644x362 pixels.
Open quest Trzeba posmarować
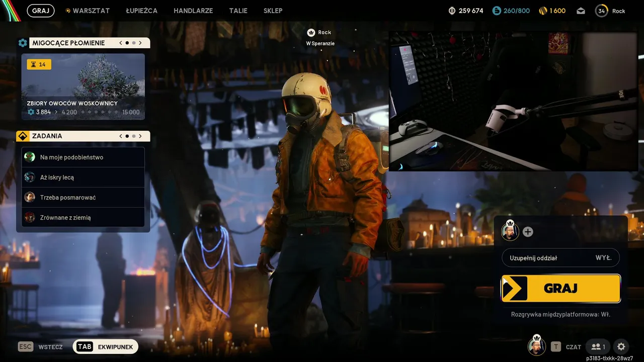pyautogui.click(x=83, y=197)
